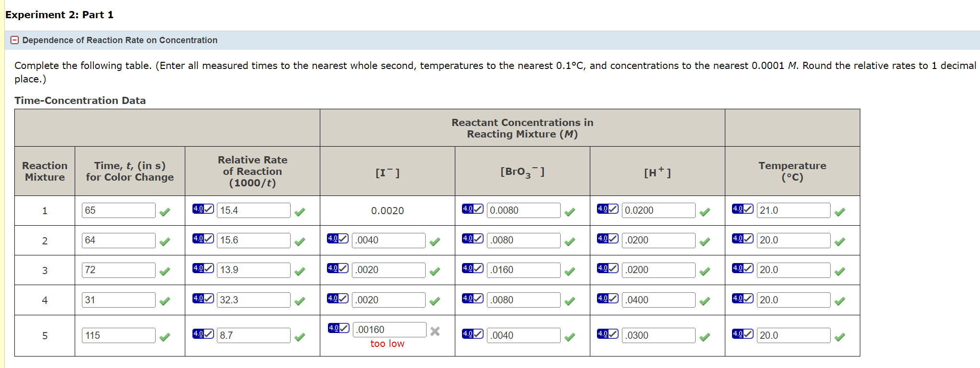Select the relative rate field showing 15.4
Viewport: 980px width, 368px height.
[254, 210]
